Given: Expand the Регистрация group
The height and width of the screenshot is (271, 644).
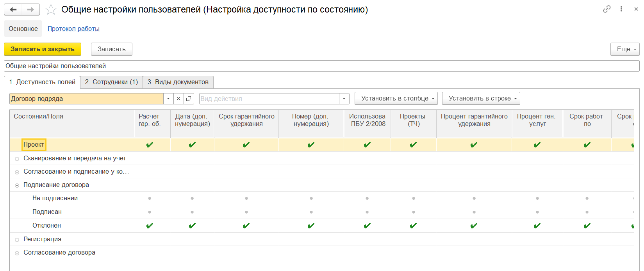Looking at the screenshot, I should [17, 240].
